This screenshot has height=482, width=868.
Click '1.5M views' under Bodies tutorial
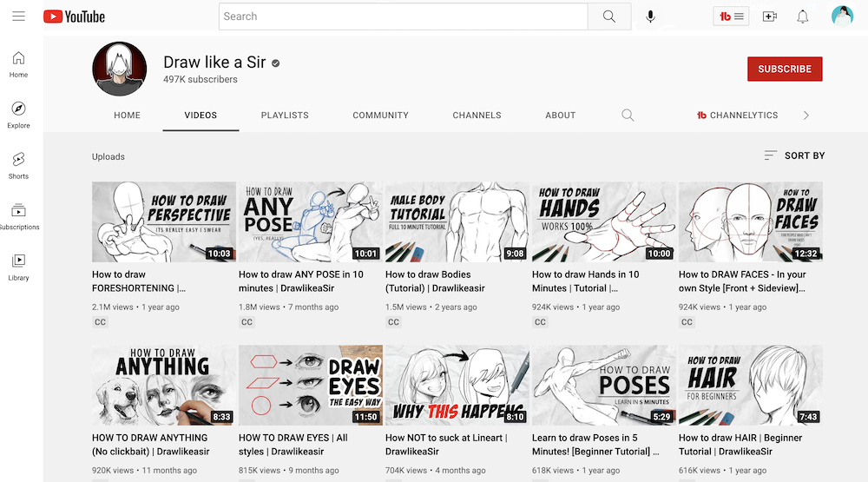405,307
